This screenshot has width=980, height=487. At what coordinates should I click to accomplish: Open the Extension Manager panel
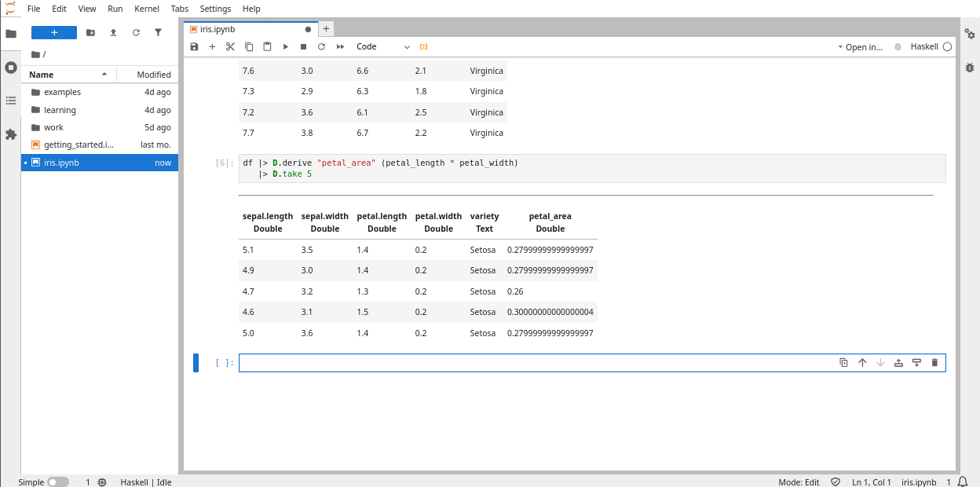click(x=11, y=134)
